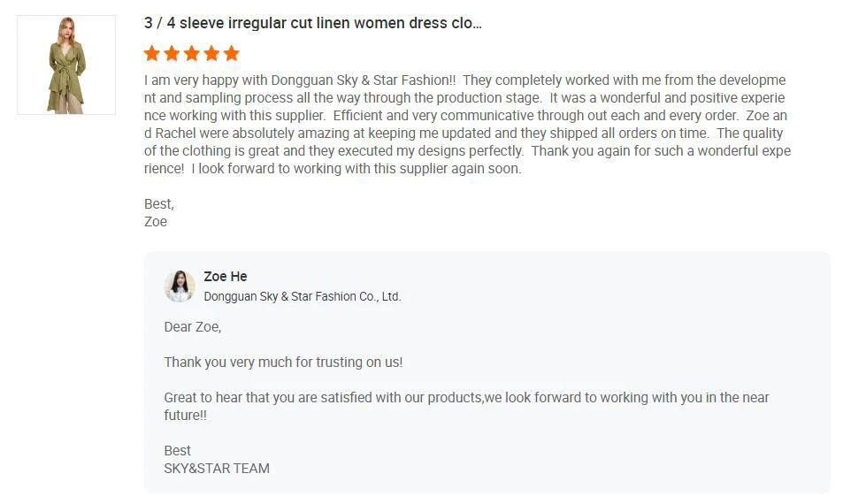Click the fifth orange rating star
The image size is (843, 504).
pos(232,53)
